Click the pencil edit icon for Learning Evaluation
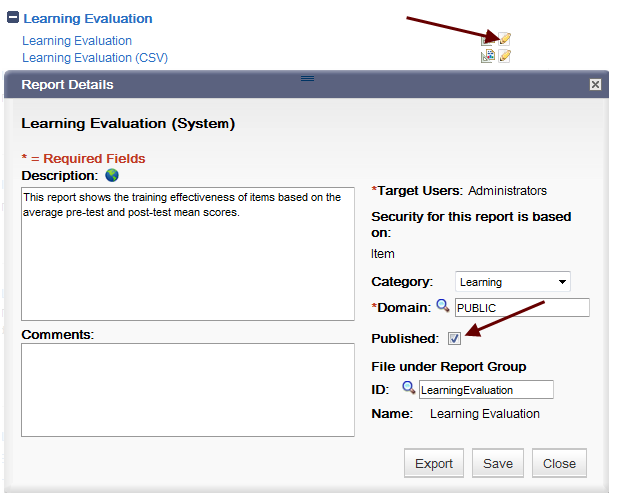620x495 pixels. (x=504, y=39)
